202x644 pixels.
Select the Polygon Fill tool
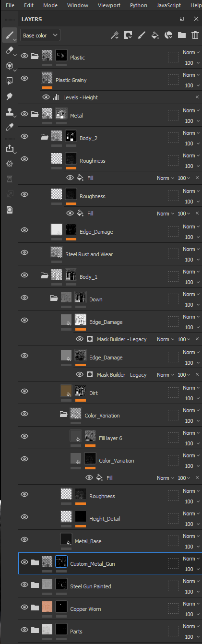click(9, 81)
